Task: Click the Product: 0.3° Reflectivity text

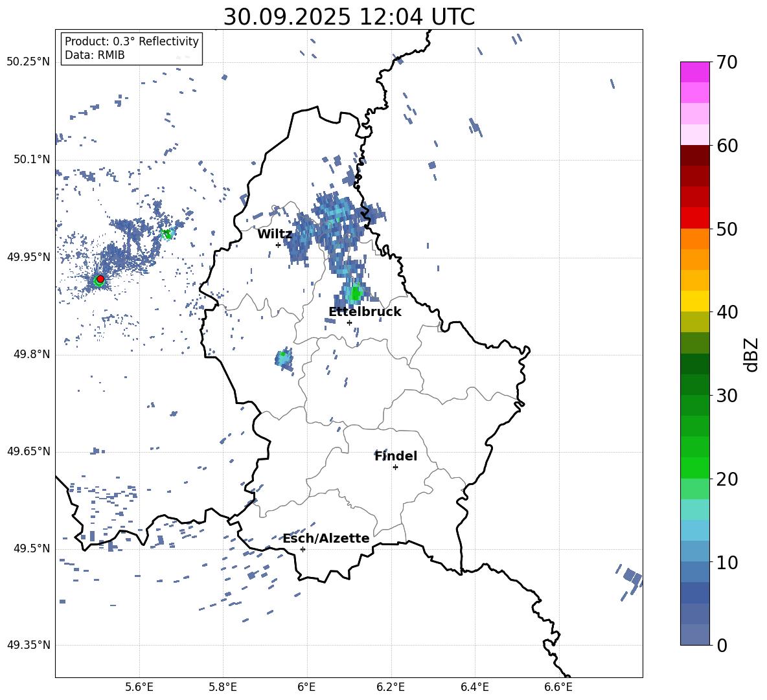Action: [132, 41]
